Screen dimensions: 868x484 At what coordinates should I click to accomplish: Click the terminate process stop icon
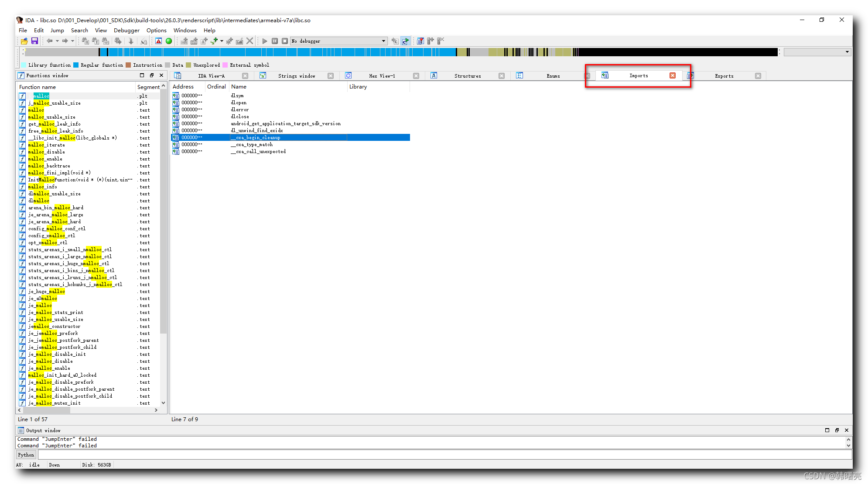pos(284,41)
